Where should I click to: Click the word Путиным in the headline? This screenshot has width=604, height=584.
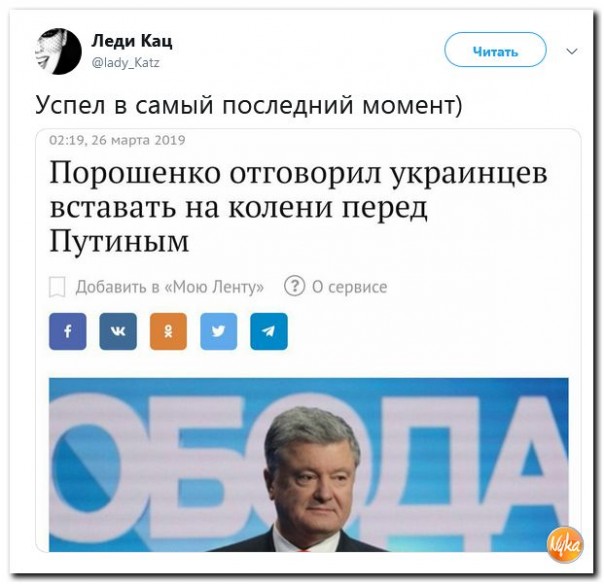point(119,242)
